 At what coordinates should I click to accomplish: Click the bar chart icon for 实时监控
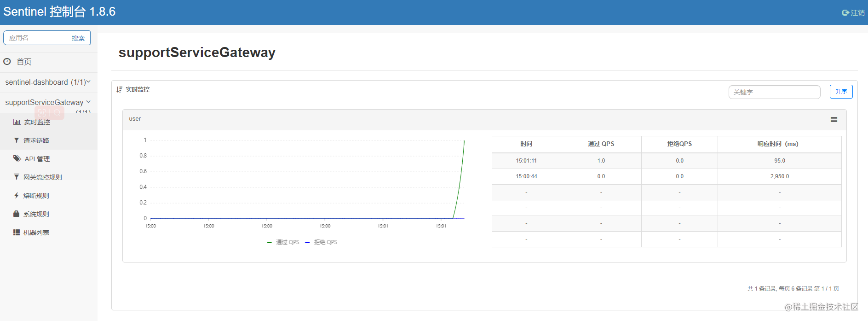[x=17, y=122]
